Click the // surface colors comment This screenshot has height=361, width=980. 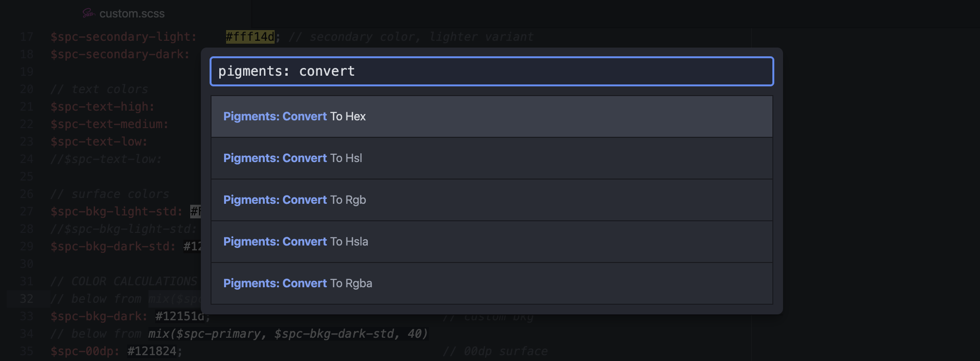(x=109, y=194)
